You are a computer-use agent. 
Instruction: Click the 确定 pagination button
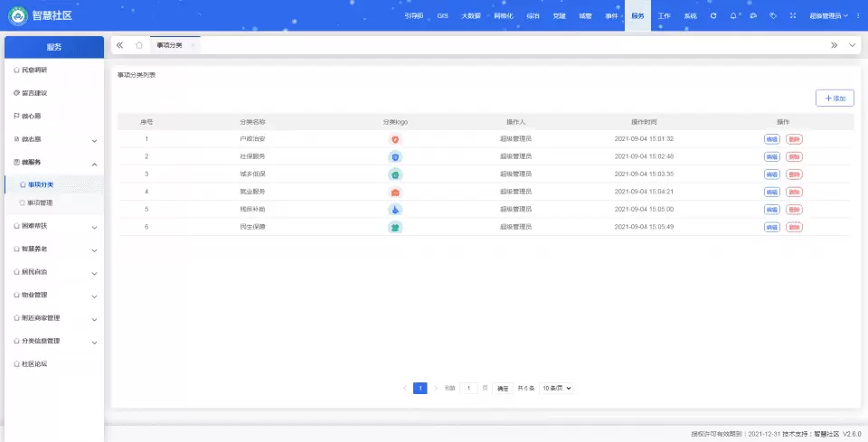[503, 389]
